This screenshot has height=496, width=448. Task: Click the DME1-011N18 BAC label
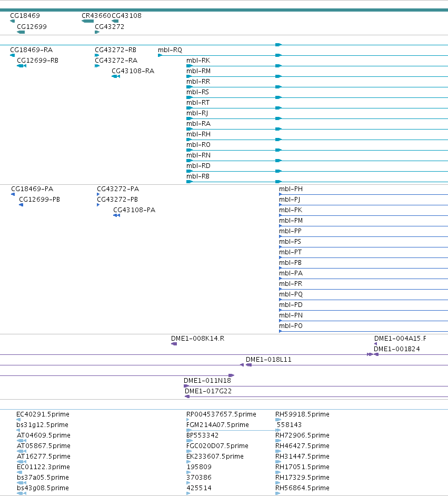pyautogui.click(x=207, y=381)
